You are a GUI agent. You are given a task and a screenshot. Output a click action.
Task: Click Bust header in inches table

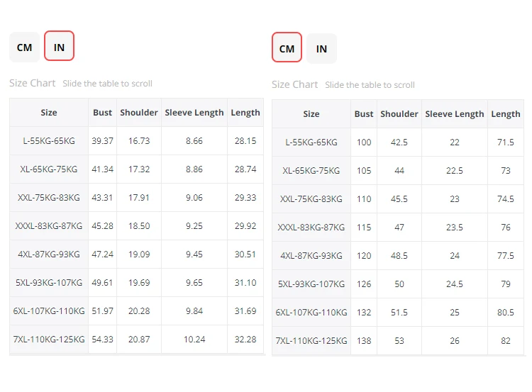[x=102, y=113]
